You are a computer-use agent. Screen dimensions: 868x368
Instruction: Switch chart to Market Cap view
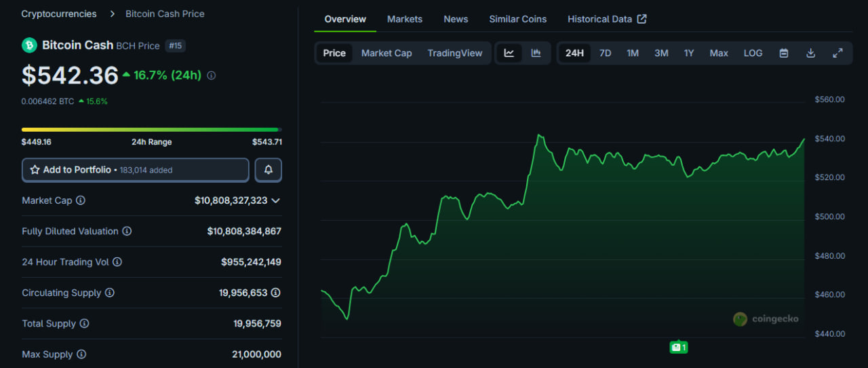386,53
